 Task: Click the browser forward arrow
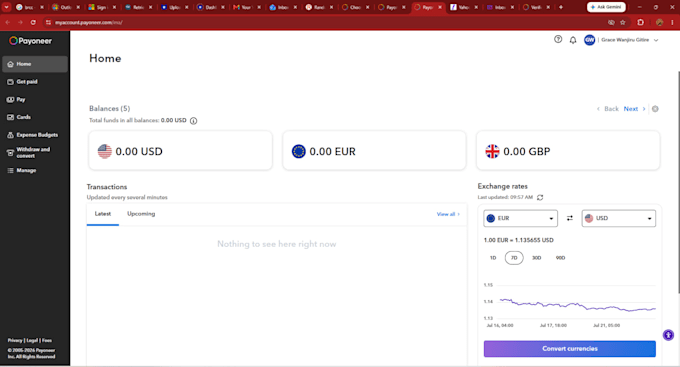pyautogui.click(x=20, y=22)
